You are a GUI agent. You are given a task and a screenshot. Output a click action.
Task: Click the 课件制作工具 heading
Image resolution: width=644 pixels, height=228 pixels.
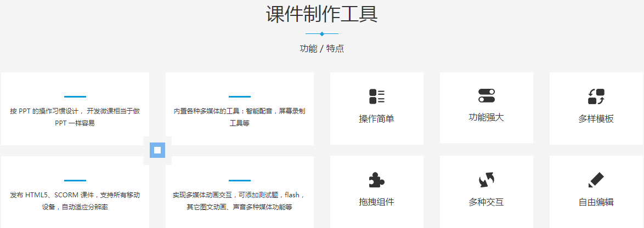pyautogui.click(x=322, y=14)
